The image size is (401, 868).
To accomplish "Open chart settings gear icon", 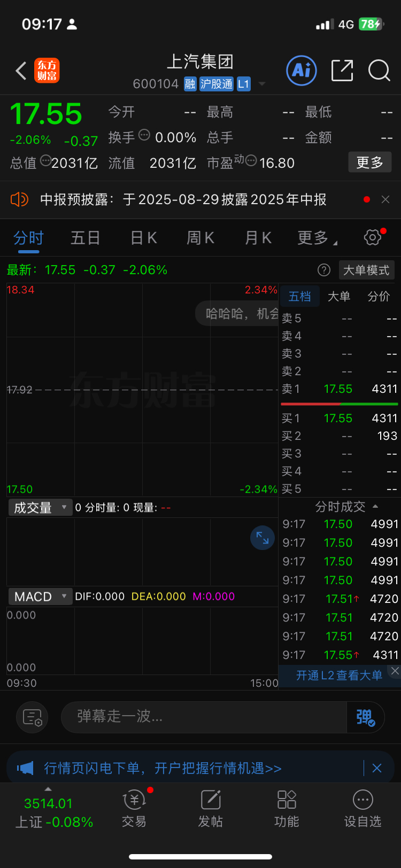I will 373,237.
